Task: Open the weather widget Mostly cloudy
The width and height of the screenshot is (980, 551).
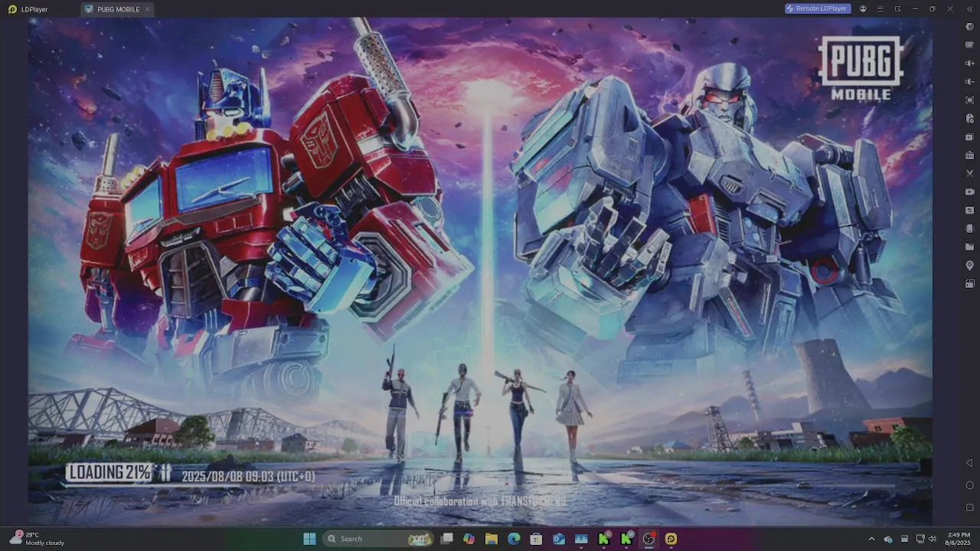Action: tap(37, 539)
